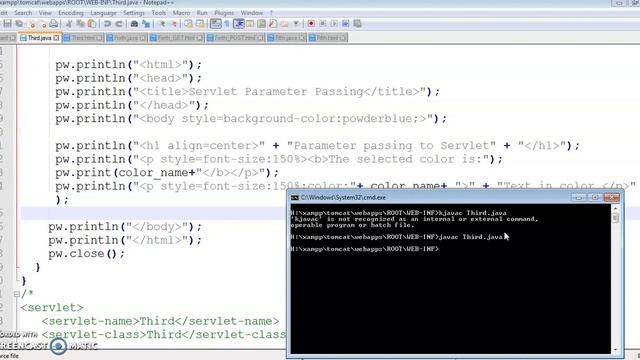Toggle the Word Wrap toolbar button
Image resolution: width=640 pixels, height=360 pixels.
216,24
